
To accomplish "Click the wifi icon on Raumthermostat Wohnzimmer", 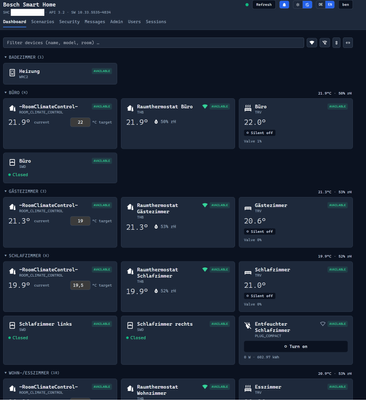I will (205, 387).
